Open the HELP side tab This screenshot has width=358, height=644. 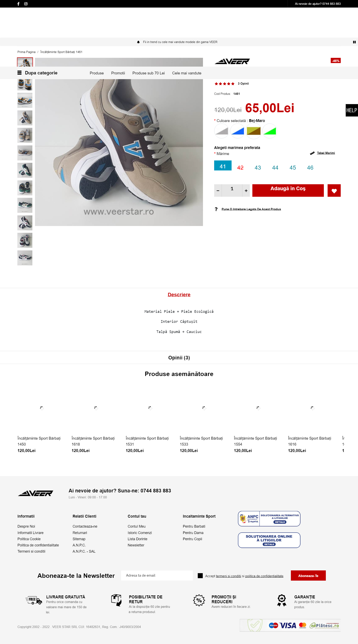point(352,110)
